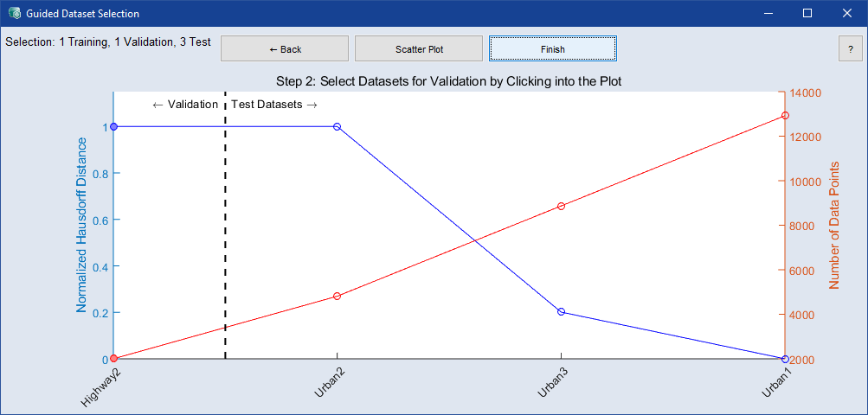868x415 pixels.
Task: Click the red data-count marker for Urban3
Action: tap(562, 206)
